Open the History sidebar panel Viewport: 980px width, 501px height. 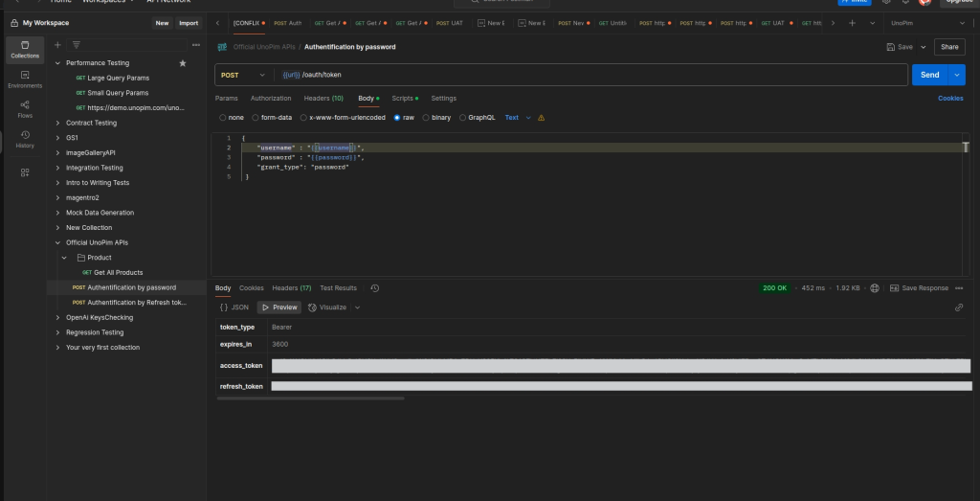(25, 139)
